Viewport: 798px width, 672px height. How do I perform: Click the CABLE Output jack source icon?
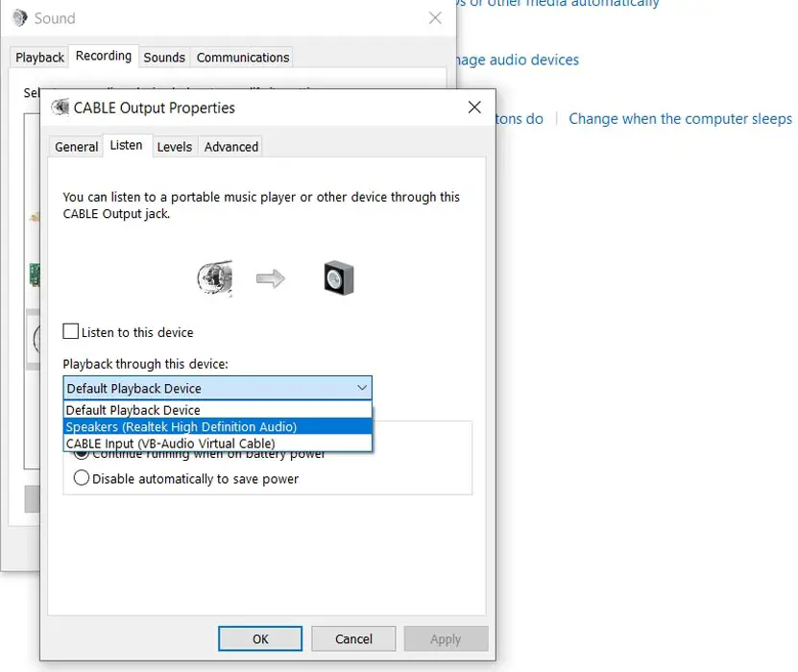tap(215, 277)
